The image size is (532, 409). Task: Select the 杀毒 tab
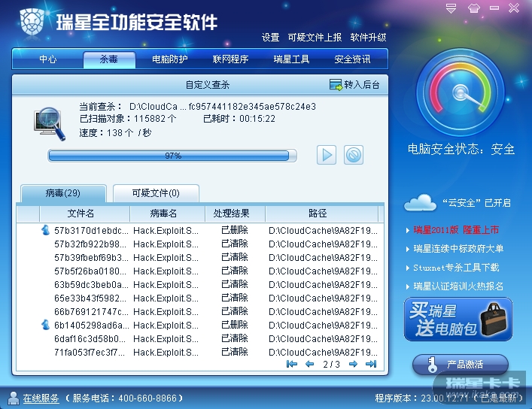pyautogui.click(x=109, y=59)
